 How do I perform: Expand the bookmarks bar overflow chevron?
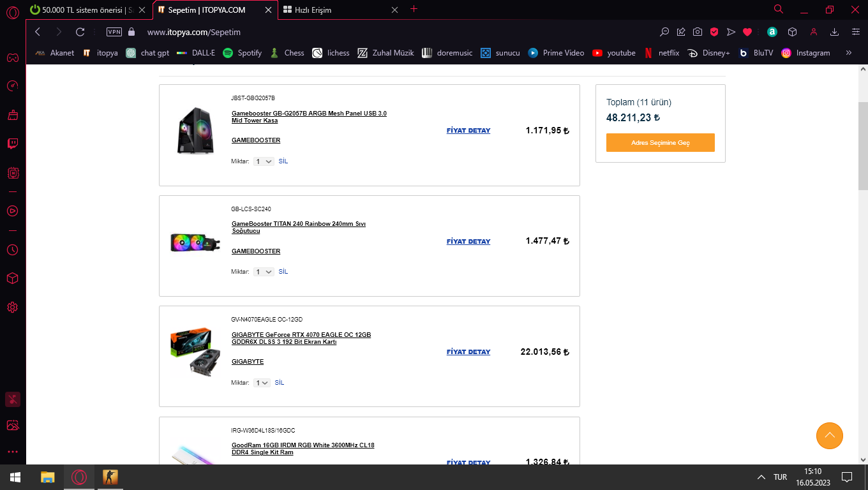[x=849, y=53]
